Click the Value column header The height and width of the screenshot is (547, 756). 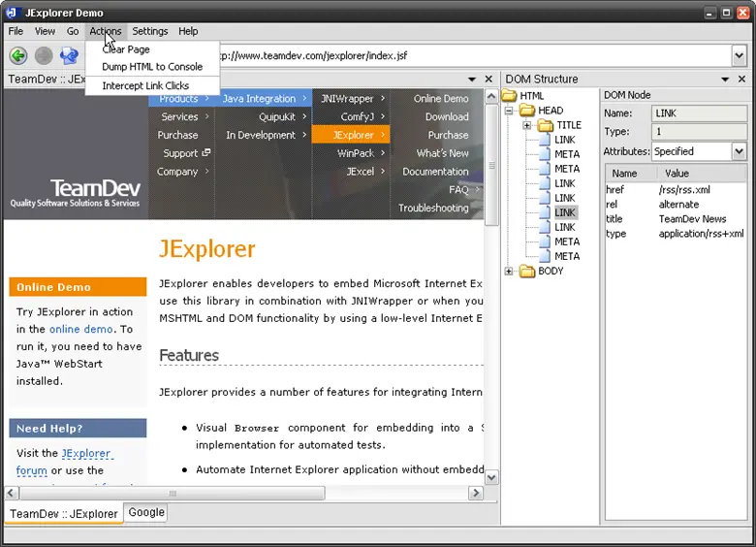pyautogui.click(x=702, y=174)
